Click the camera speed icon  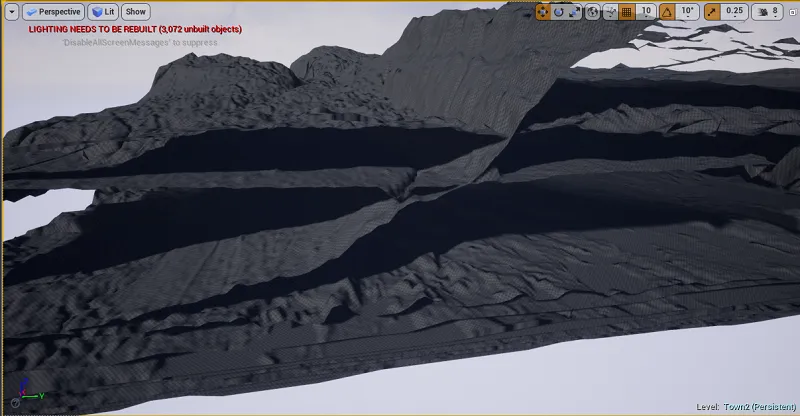[763, 12]
